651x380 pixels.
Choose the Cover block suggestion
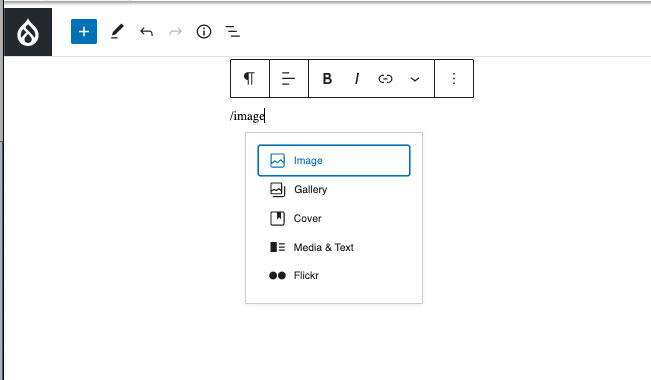pyautogui.click(x=334, y=218)
